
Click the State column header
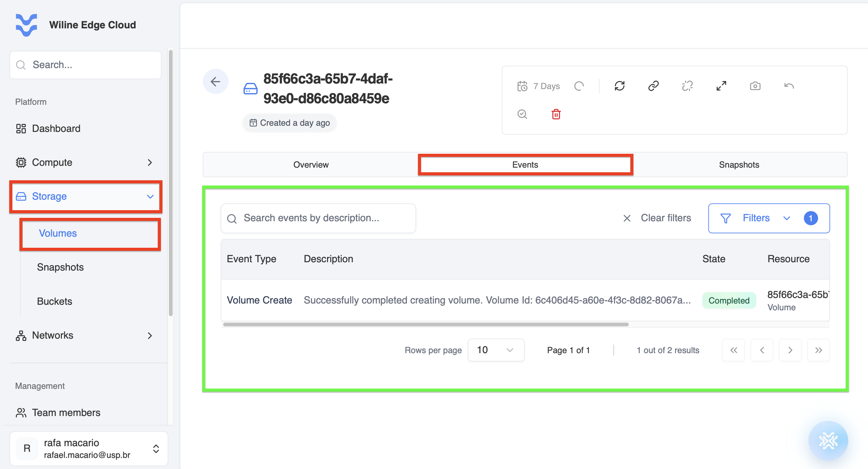coord(714,259)
